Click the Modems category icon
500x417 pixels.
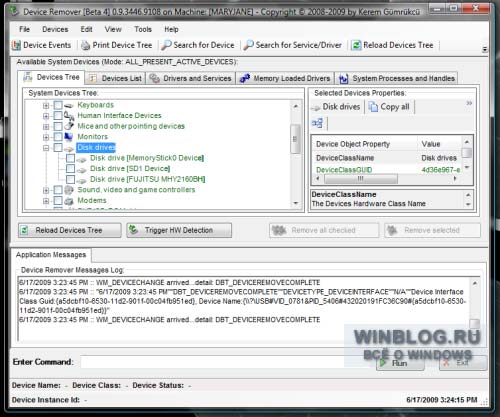click(x=69, y=201)
